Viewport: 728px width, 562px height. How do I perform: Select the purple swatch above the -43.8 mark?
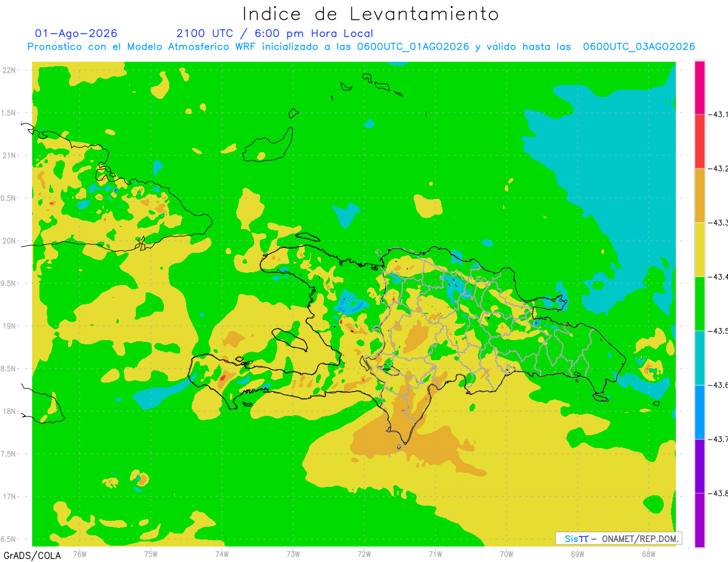[x=699, y=466]
